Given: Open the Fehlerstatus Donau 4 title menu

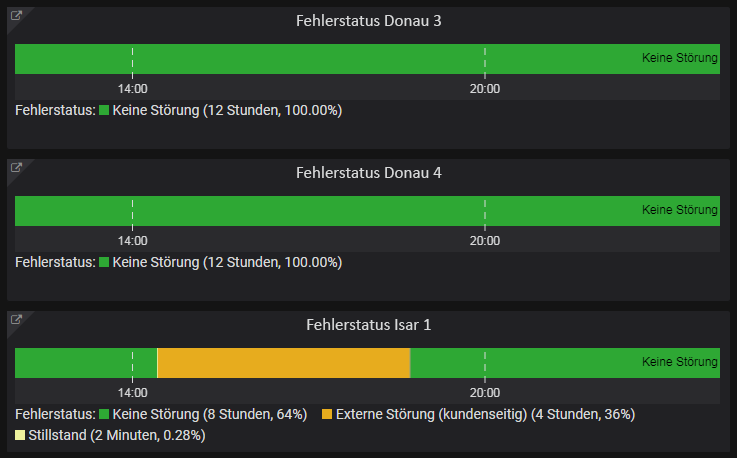Looking at the screenshot, I should click(x=368, y=173).
